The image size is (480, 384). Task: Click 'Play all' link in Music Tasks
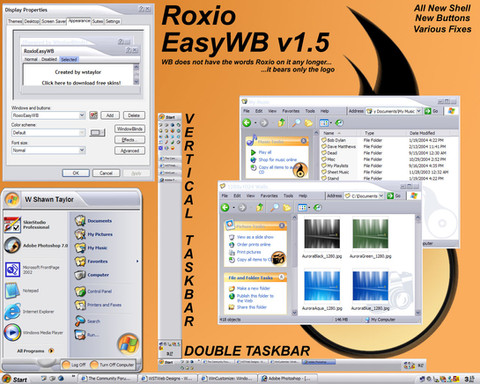click(265, 152)
